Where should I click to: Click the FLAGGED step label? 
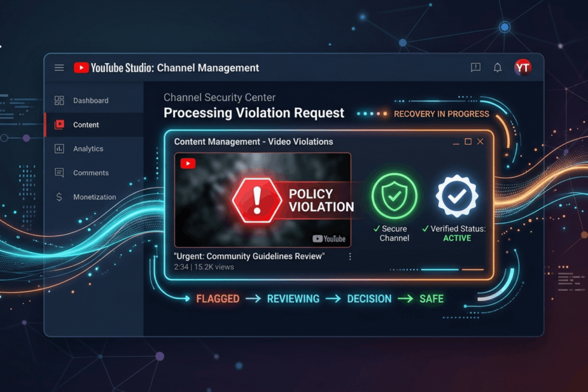tap(218, 299)
